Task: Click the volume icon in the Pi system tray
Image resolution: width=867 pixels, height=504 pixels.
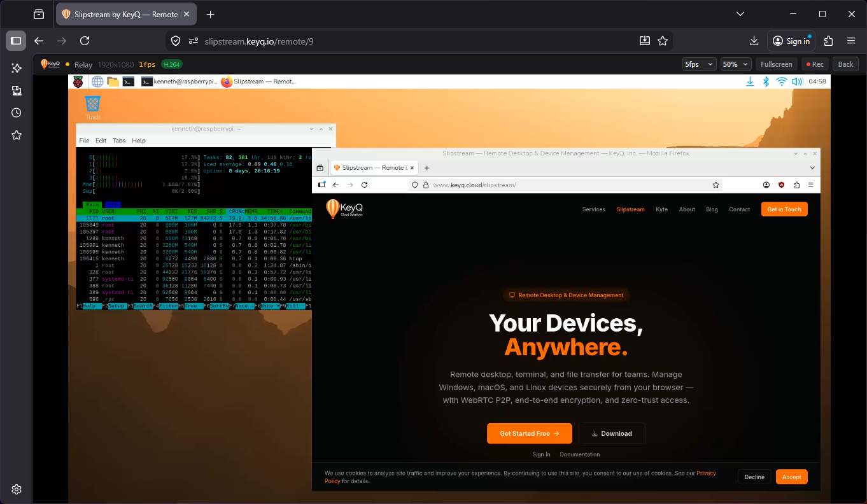Action: [796, 81]
